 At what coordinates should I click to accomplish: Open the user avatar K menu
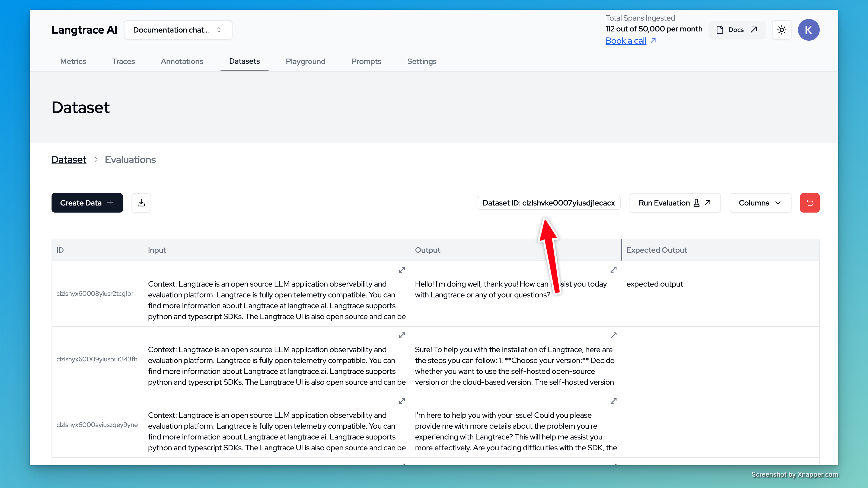point(808,30)
